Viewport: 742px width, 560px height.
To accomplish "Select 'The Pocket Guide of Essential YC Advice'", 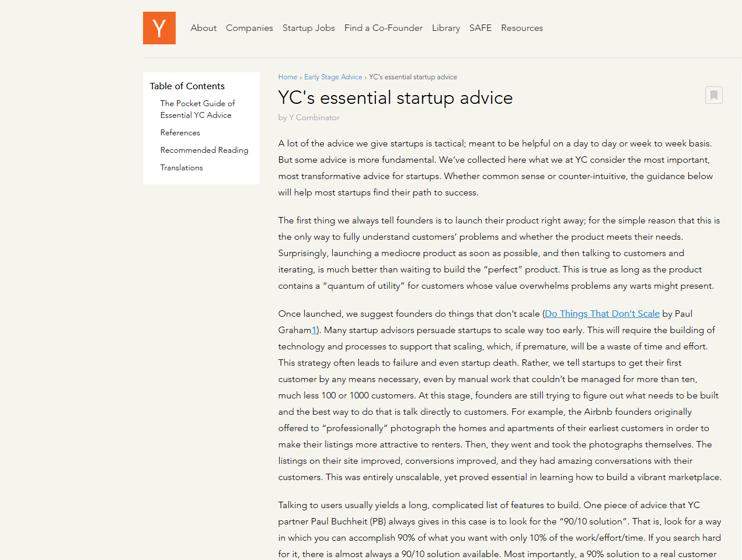I will (x=197, y=109).
